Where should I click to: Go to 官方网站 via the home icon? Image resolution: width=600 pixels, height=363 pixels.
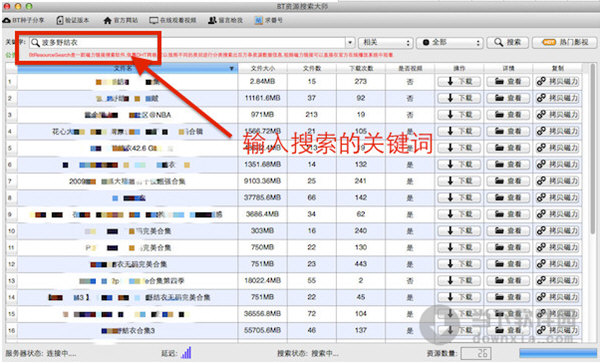[121, 20]
